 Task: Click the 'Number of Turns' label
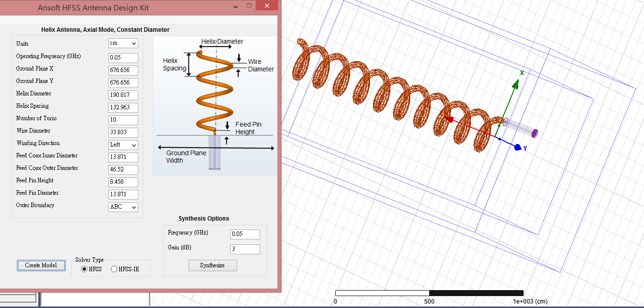tap(36, 118)
